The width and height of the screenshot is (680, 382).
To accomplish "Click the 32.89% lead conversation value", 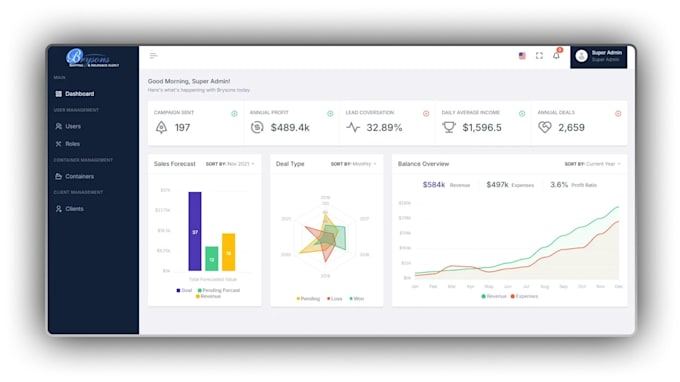I will [384, 127].
